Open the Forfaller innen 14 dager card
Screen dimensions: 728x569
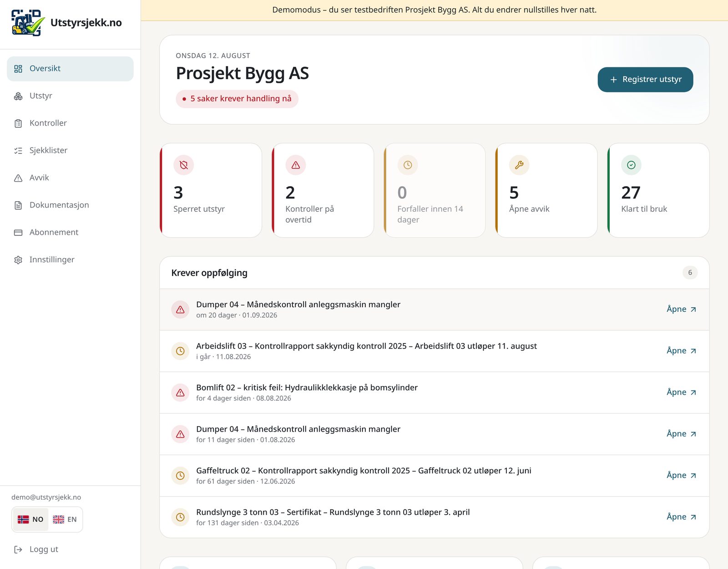[x=435, y=190]
